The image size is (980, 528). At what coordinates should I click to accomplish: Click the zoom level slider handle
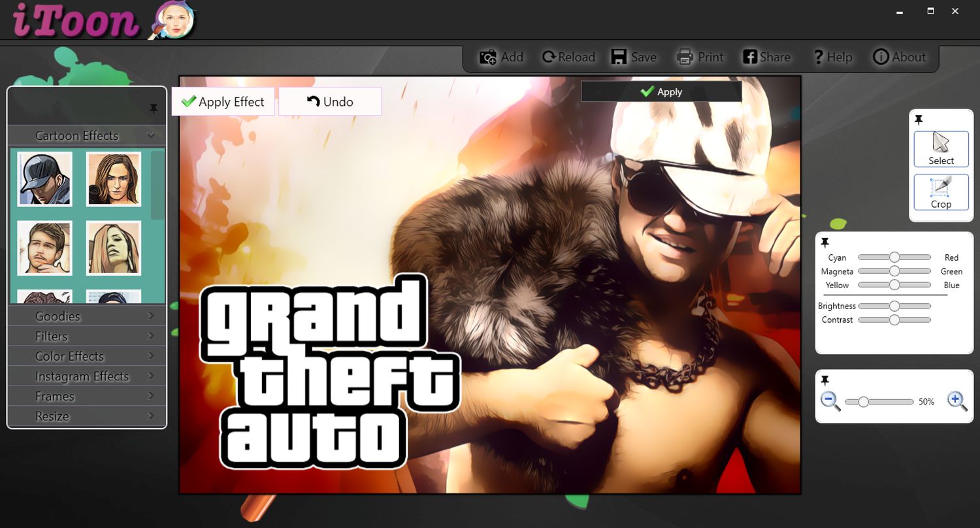[x=863, y=402]
